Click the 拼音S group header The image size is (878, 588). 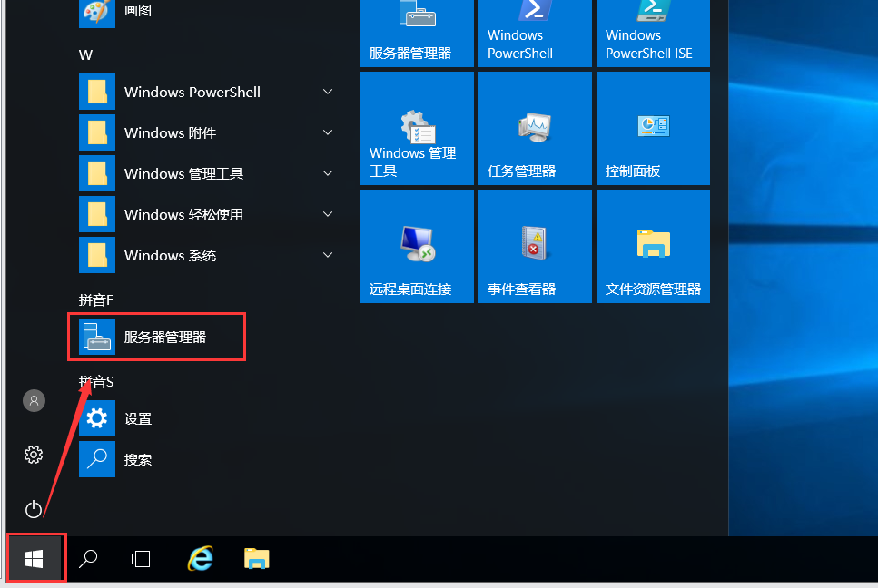tap(95, 382)
